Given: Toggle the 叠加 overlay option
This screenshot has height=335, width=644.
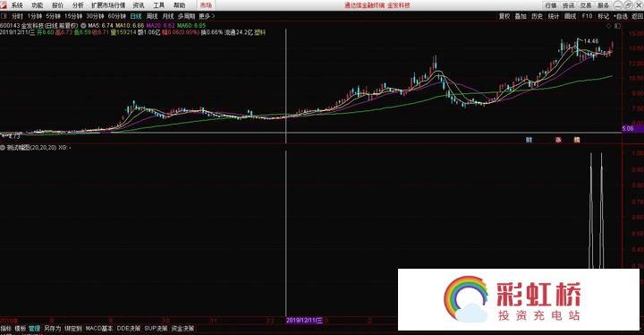Looking at the screenshot, I should (x=521, y=16).
